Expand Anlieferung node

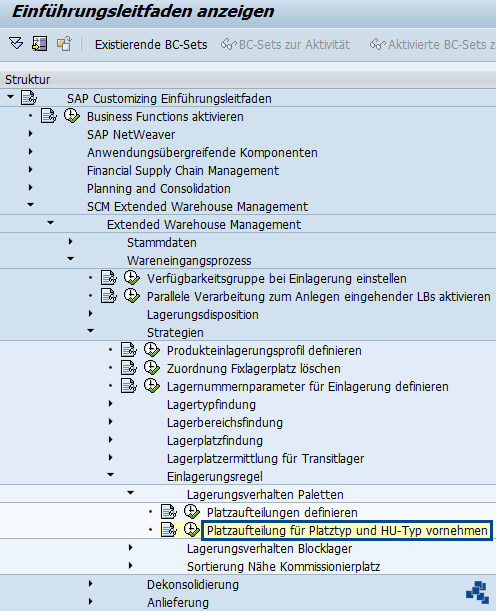pyautogui.click(x=91, y=601)
